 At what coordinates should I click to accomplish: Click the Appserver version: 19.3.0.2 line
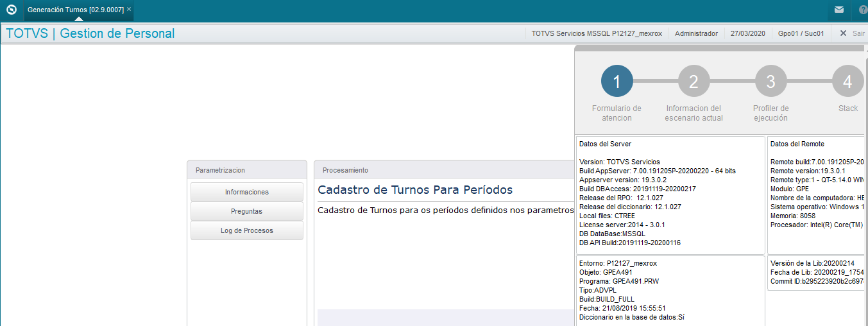click(622, 180)
